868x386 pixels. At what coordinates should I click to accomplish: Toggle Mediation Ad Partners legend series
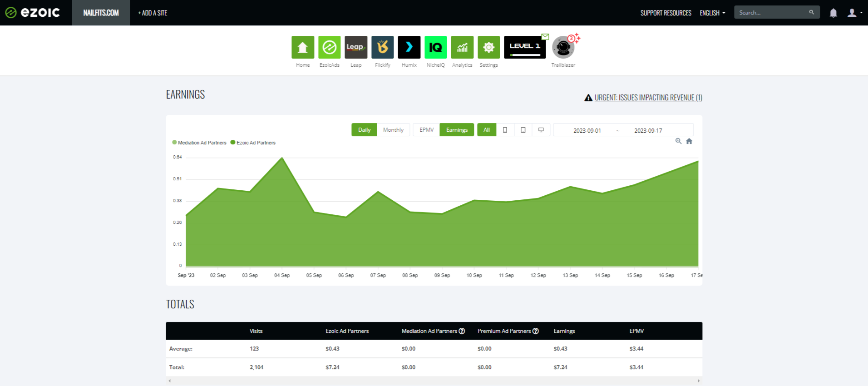pos(199,143)
